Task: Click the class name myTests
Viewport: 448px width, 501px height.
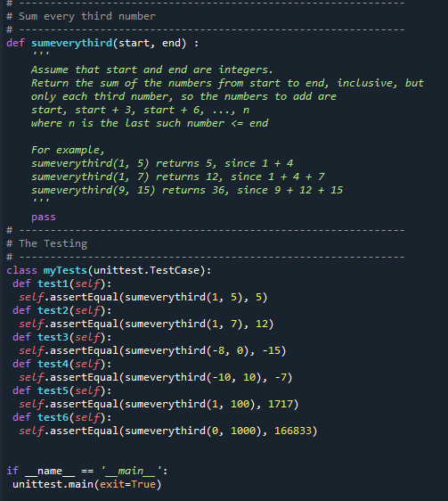Action: (x=65, y=270)
